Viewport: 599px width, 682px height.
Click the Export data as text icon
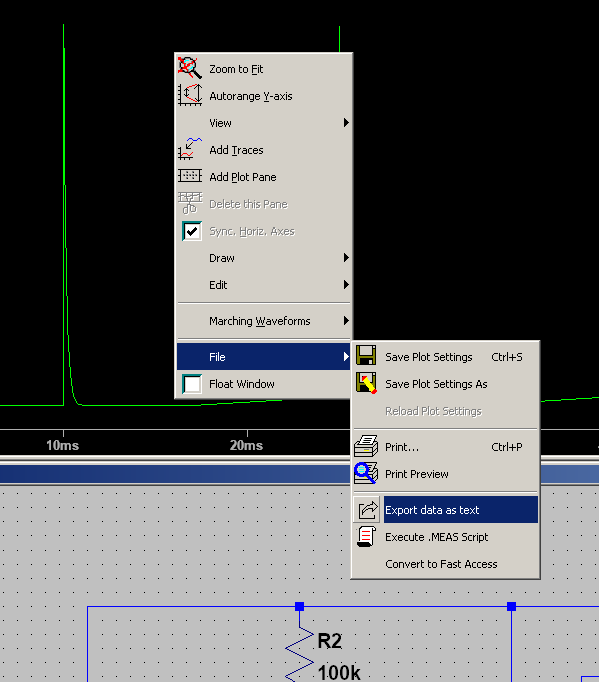[367, 509]
